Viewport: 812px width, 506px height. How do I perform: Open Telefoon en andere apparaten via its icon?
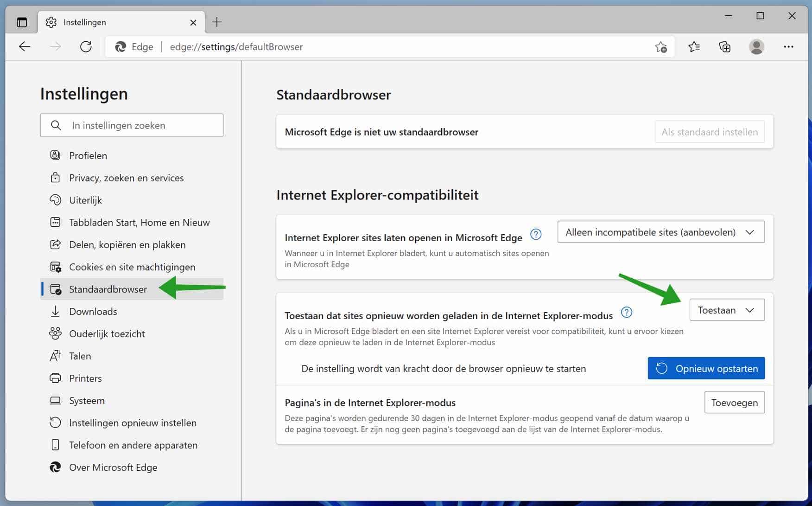click(x=56, y=445)
